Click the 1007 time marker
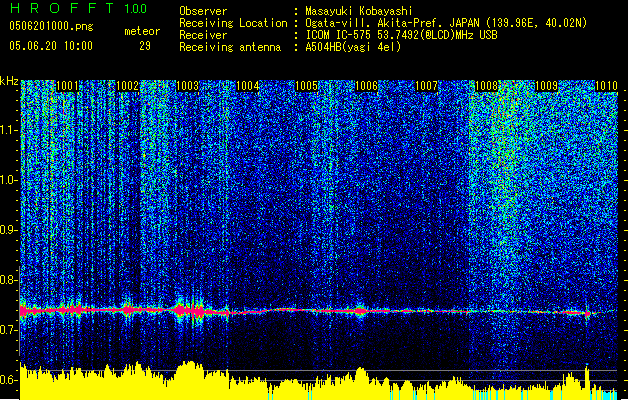The width and height of the screenshot is (629, 400). click(x=426, y=86)
